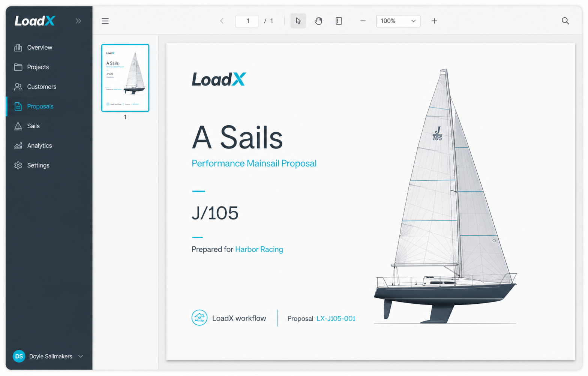588x376 pixels.
Task: Click the 'Performance Mainsail Proposal' subtitle
Action: [x=254, y=163]
